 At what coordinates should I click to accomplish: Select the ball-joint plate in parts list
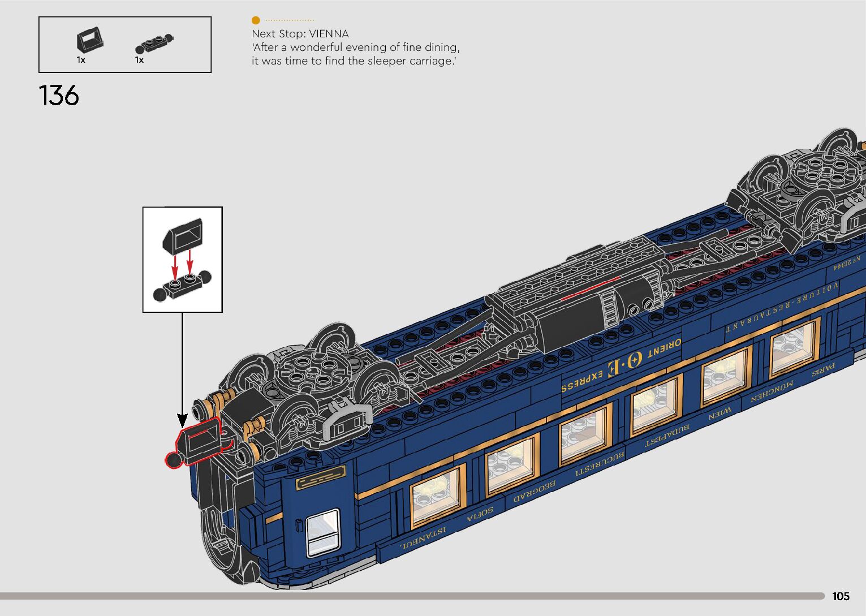(x=154, y=44)
